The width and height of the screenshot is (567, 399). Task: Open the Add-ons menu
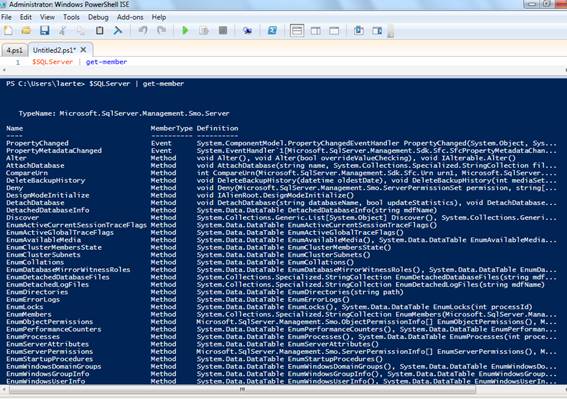point(130,17)
